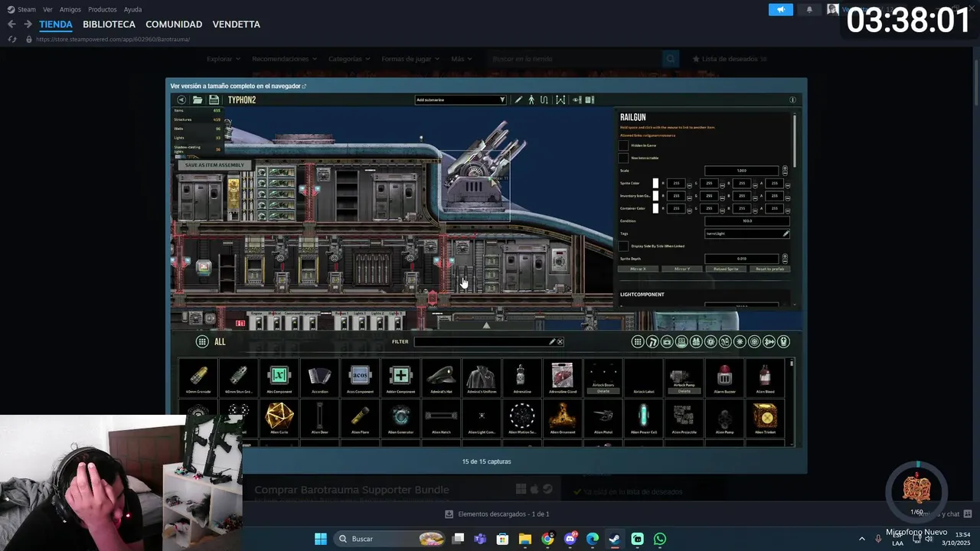This screenshot has width=980, height=551.
Task: Select the Adder Component item tile
Action: click(x=400, y=378)
